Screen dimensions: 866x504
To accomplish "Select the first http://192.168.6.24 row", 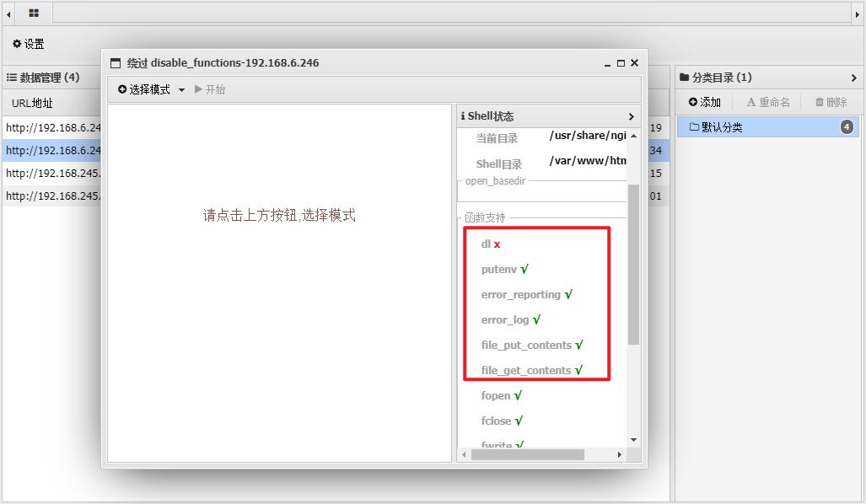I will click(x=52, y=128).
